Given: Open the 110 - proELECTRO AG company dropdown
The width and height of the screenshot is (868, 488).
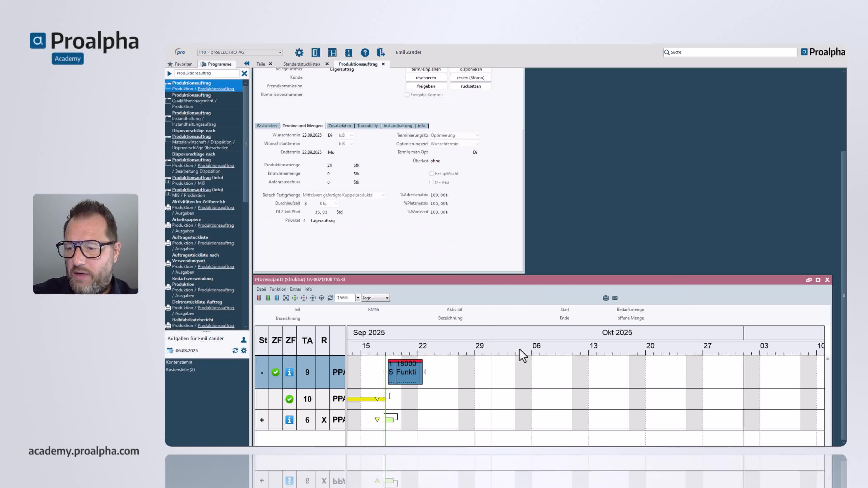Looking at the screenshot, I should point(280,52).
